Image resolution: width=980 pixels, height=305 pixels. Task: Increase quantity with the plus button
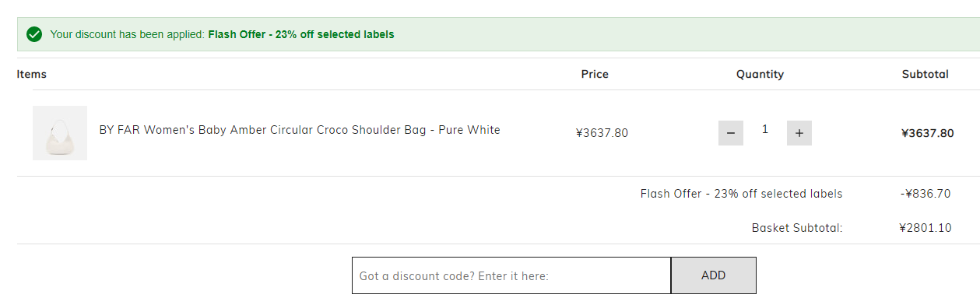(x=799, y=133)
